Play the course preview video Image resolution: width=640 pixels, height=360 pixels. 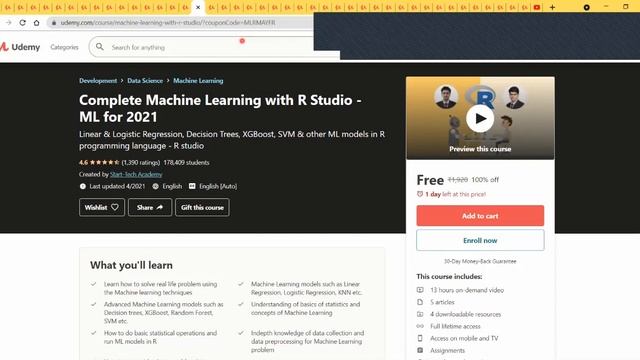pos(480,118)
